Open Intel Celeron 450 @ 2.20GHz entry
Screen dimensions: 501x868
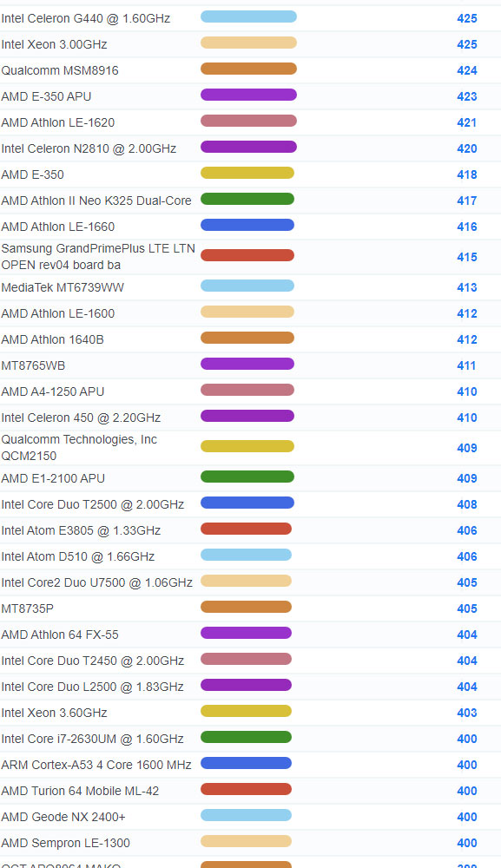click(81, 418)
